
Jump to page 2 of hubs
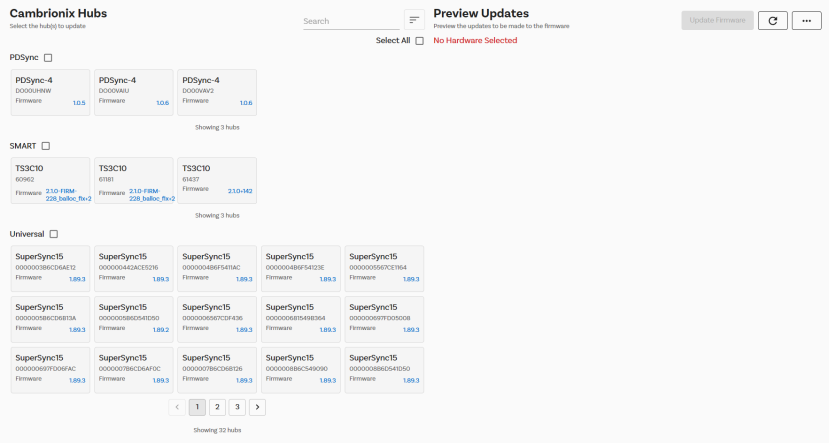(x=217, y=407)
